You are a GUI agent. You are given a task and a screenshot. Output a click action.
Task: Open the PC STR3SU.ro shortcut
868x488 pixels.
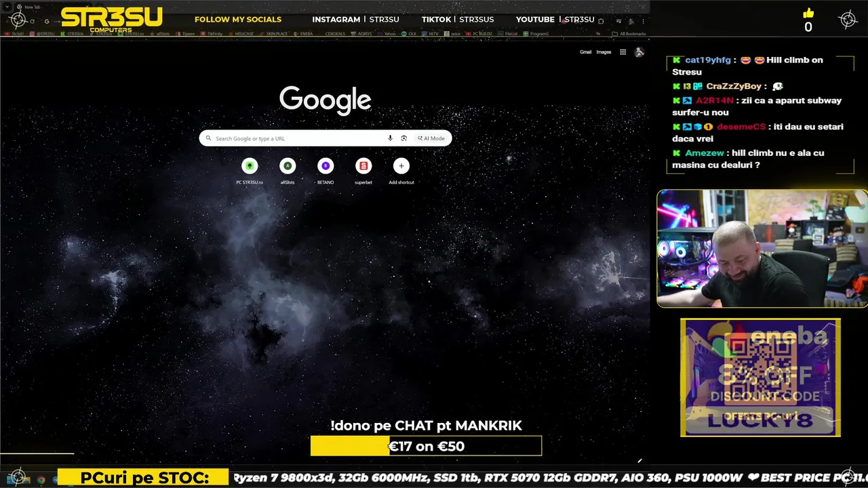click(x=250, y=171)
